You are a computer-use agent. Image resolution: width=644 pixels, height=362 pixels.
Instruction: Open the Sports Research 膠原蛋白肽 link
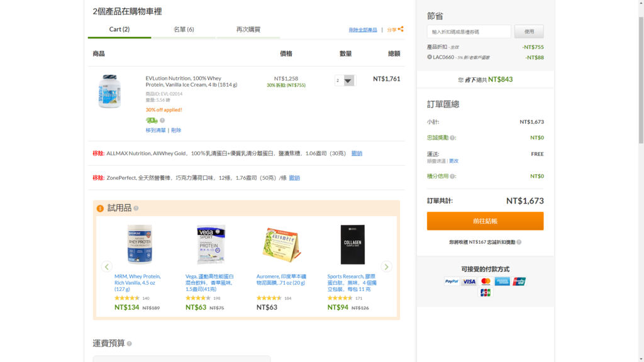tap(352, 283)
